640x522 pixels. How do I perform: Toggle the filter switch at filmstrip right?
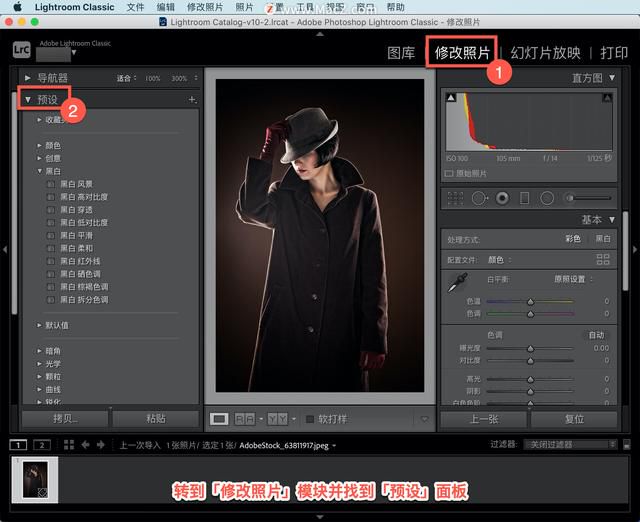[627, 445]
